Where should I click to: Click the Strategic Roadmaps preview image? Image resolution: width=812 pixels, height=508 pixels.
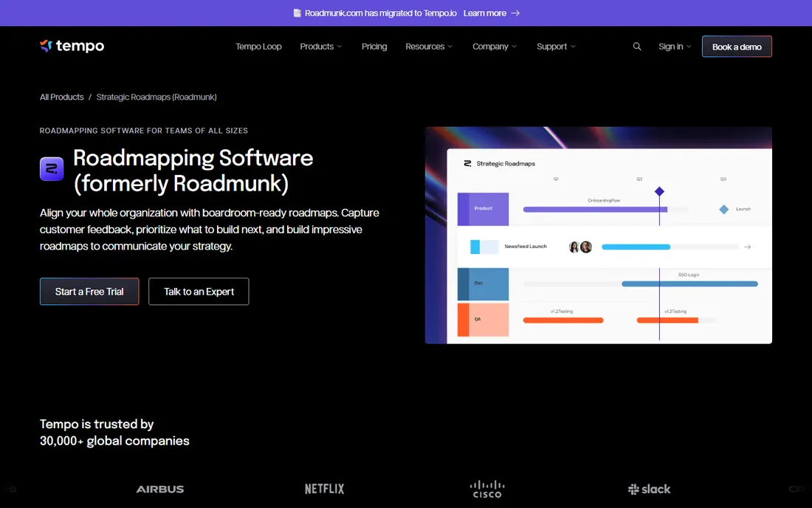tap(599, 235)
